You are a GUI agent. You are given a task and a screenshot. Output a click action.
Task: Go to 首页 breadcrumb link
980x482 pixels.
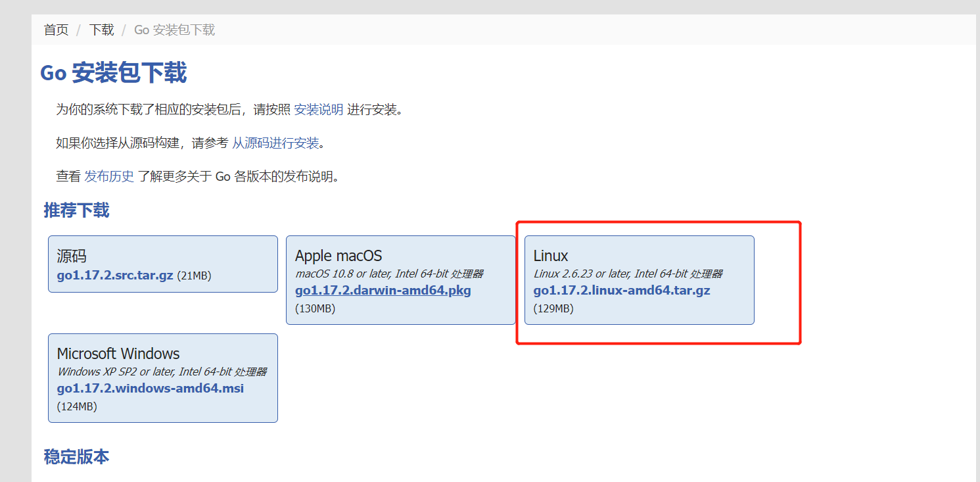pos(56,30)
